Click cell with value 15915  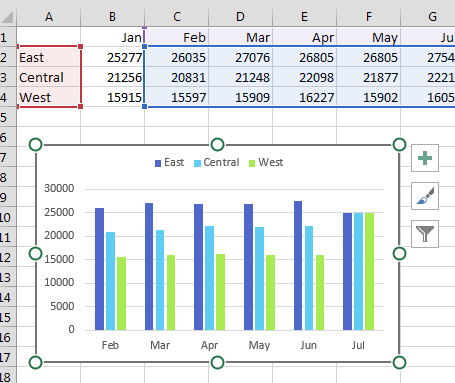coord(112,97)
